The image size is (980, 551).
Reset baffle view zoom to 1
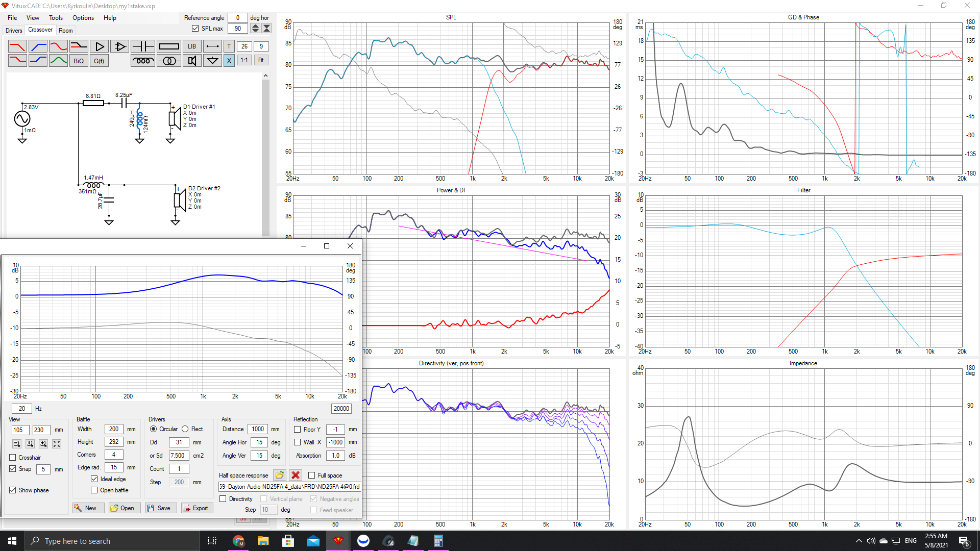(x=30, y=444)
